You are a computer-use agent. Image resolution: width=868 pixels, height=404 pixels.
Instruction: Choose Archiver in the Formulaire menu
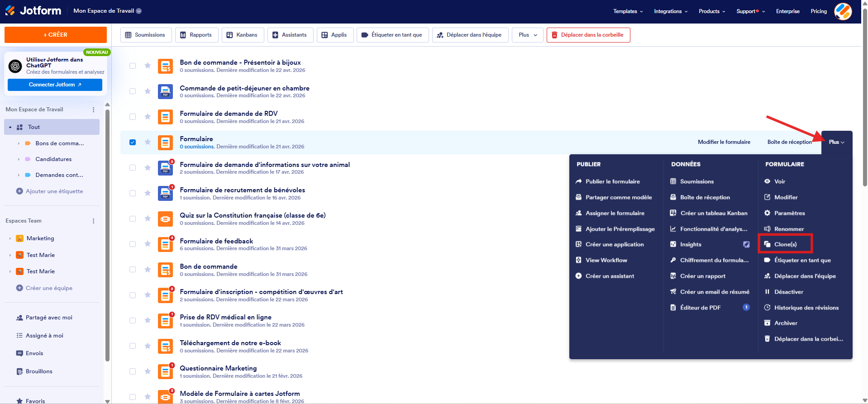(x=781, y=323)
